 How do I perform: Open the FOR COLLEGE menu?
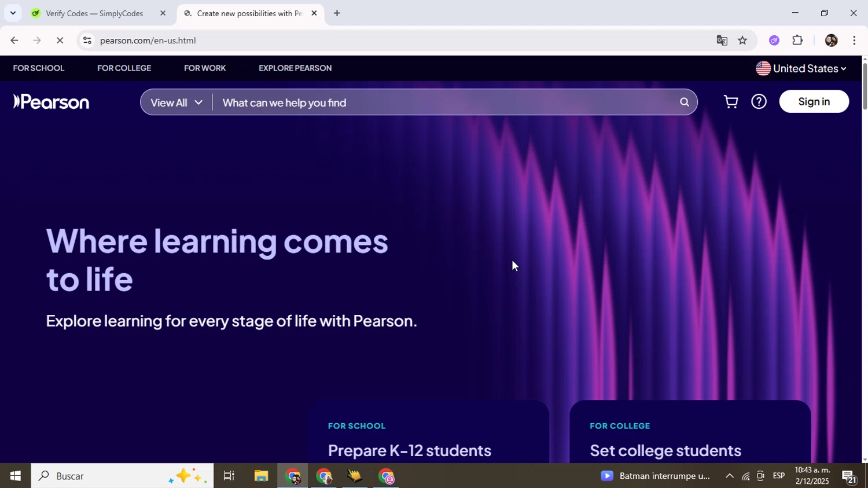coord(124,68)
